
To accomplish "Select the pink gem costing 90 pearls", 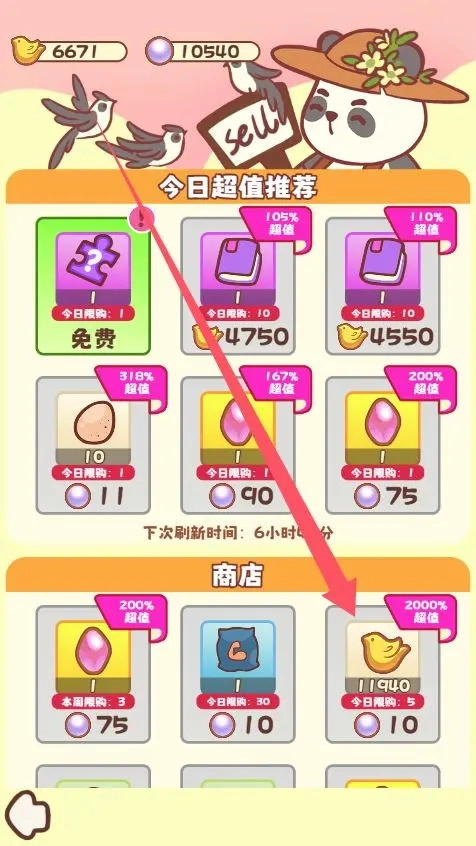I will (238, 445).
